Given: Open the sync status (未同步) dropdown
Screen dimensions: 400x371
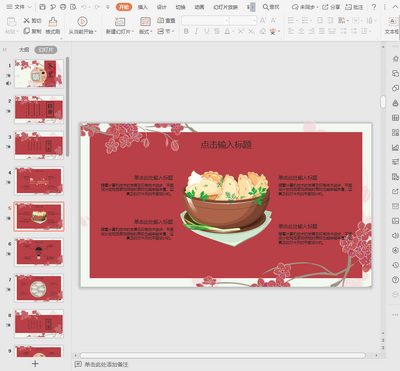Looking at the screenshot, I should (x=305, y=7).
